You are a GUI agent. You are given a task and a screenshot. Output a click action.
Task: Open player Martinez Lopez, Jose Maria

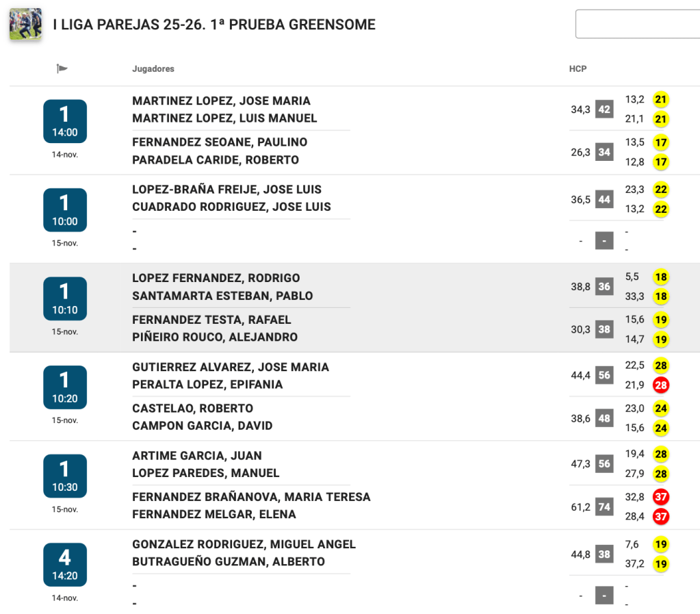click(221, 101)
